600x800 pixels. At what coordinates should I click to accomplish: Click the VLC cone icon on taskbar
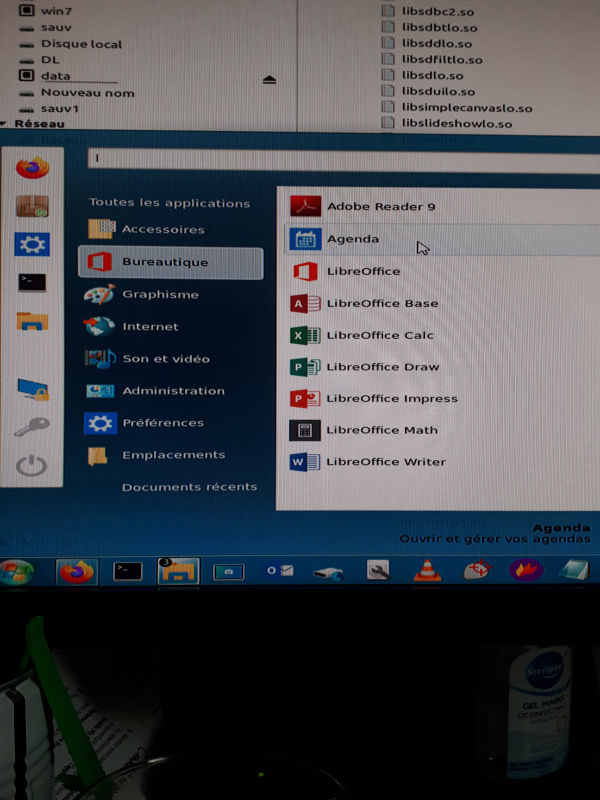tap(427, 570)
